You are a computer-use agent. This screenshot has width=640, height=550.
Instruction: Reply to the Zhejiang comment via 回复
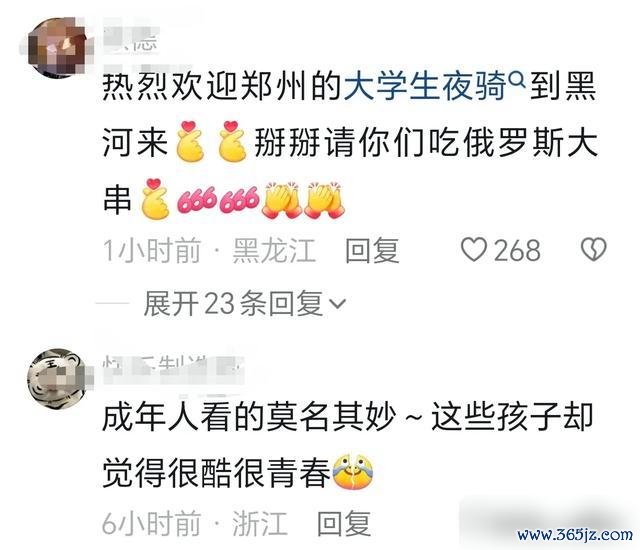pyautogui.click(x=344, y=523)
